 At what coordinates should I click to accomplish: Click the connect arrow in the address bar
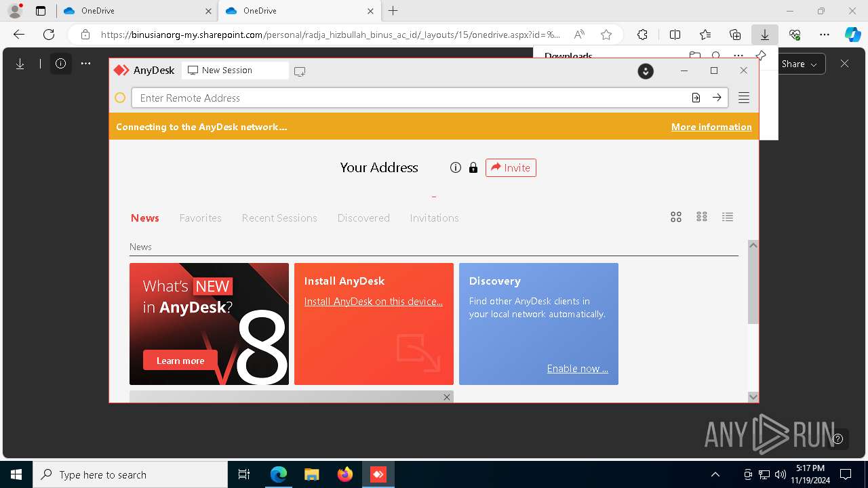(x=717, y=98)
